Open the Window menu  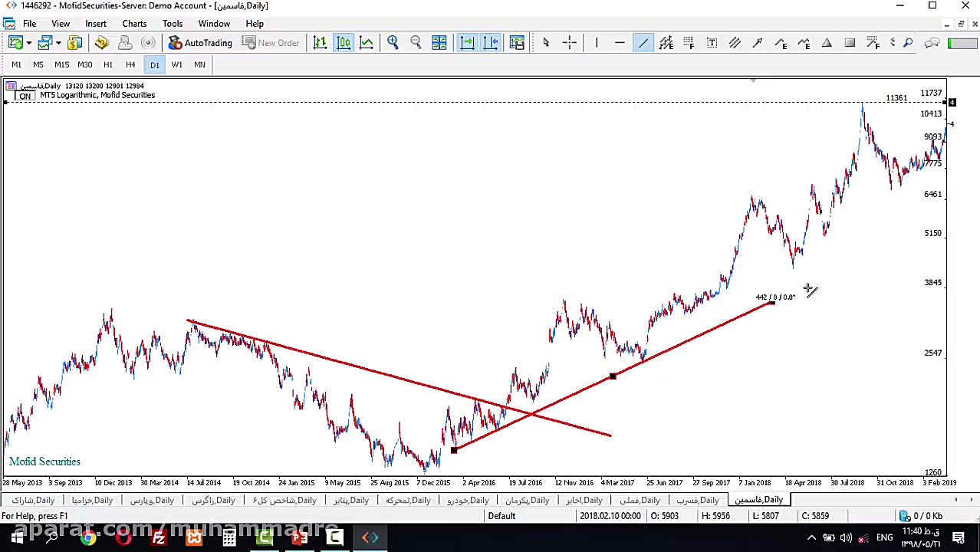pyautogui.click(x=214, y=24)
